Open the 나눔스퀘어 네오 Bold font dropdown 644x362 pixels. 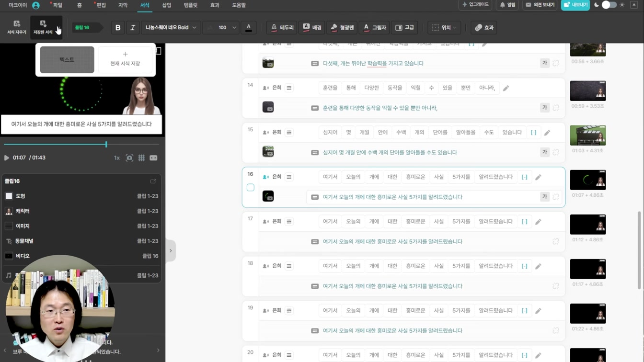pyautogui.click(x=171, y=28)
